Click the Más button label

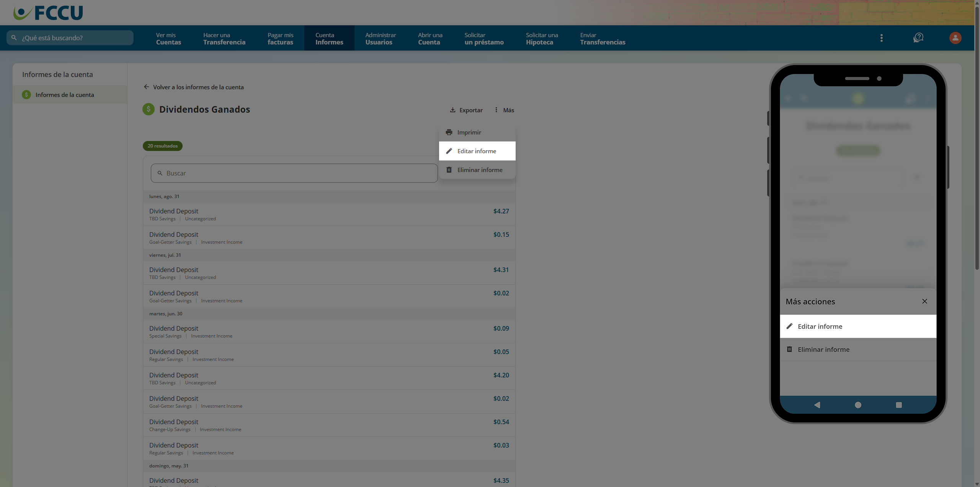click(x=508, y=110)
